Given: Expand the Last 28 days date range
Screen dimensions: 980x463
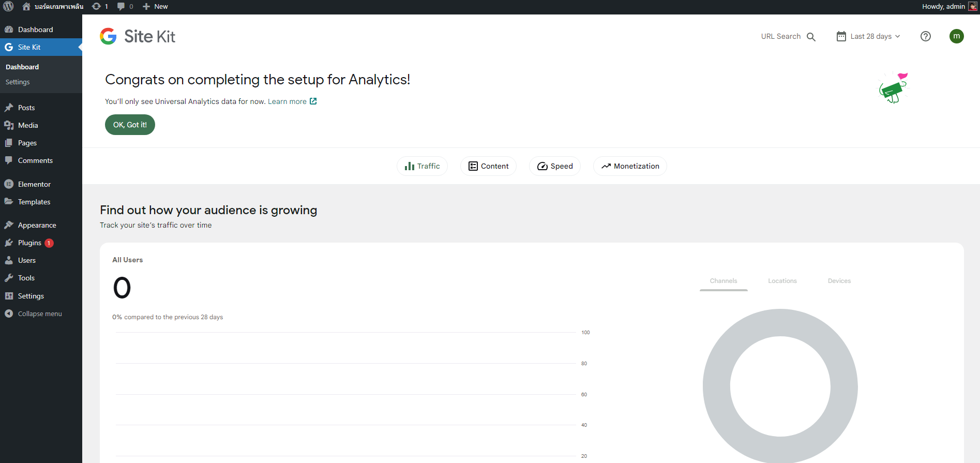Looking at the screenshot, I should (x=869, y=36).
